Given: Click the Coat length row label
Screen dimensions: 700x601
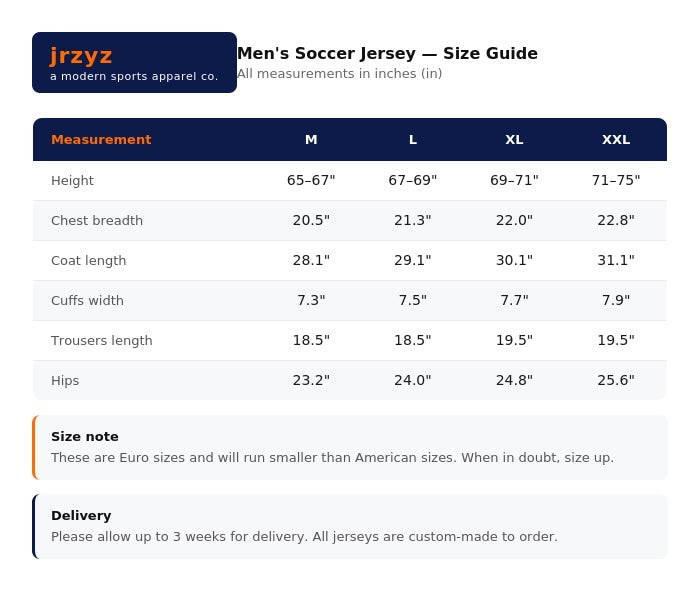Looking at the screenshot, I should (88, 261).
